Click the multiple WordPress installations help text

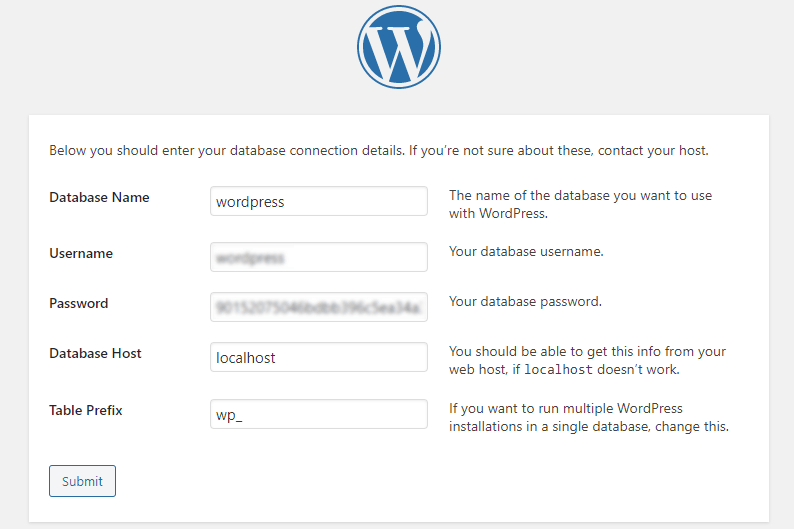pyautogui.click(x=589, y=418)
